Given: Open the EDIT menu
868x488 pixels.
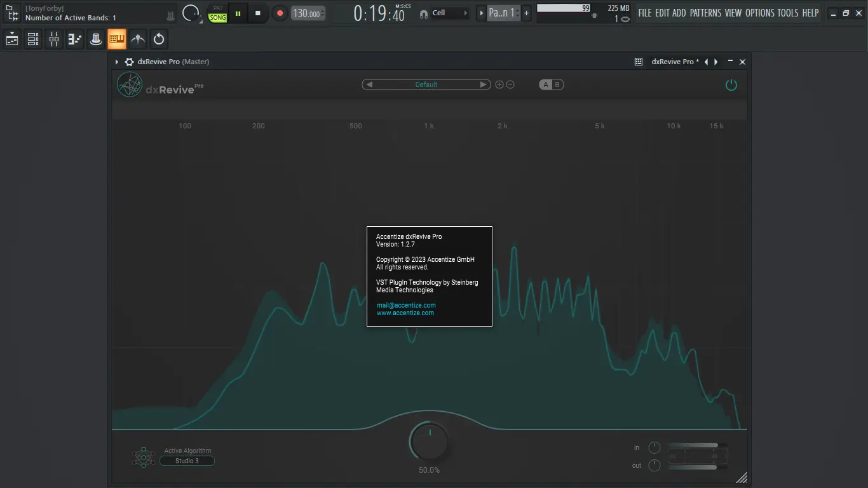Looking at the screenshot, I should coord(662,13).
